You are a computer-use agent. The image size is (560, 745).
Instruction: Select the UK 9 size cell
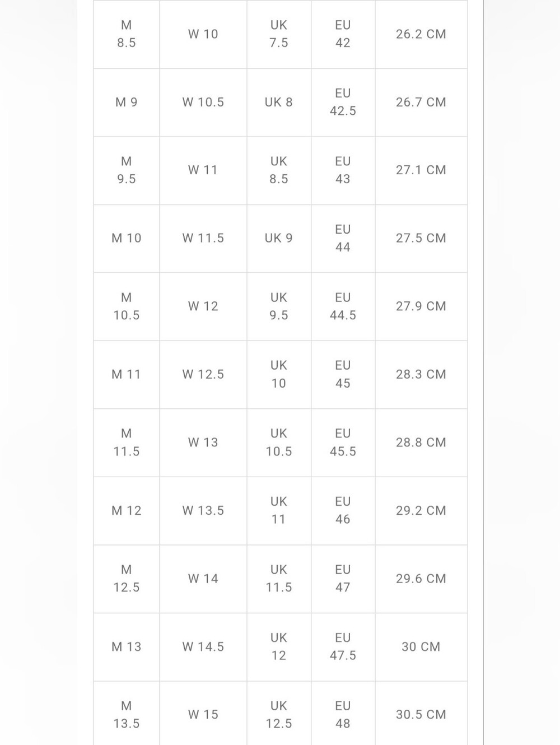pyautogui.click(x=279, y=239)
